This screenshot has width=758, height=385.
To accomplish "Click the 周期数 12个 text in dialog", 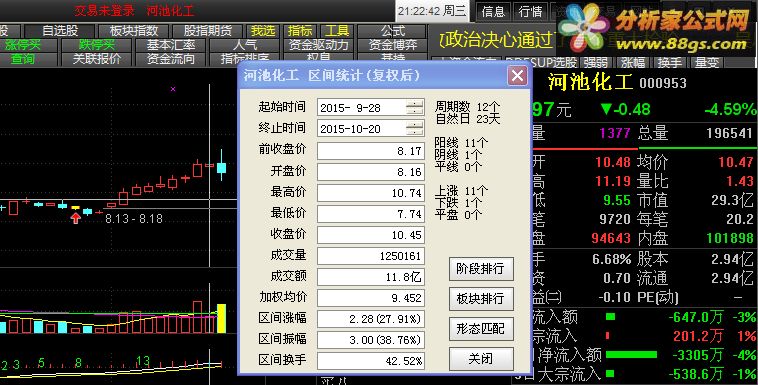I will click(x=467, y=106).
